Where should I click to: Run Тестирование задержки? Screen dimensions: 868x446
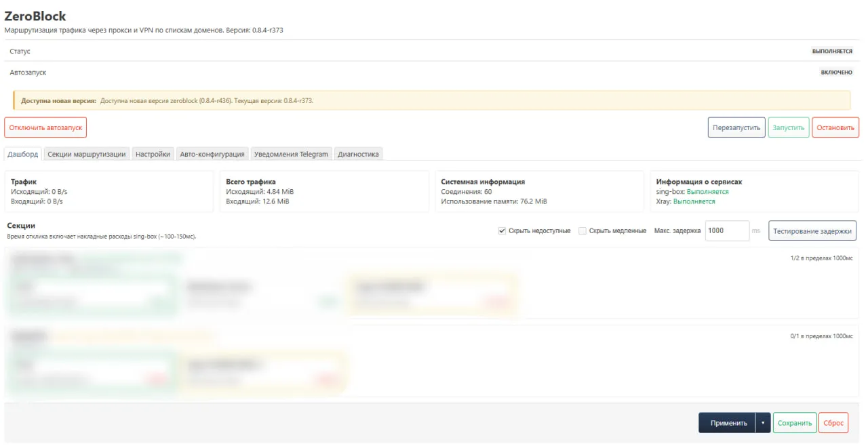[x=812, y=230]
